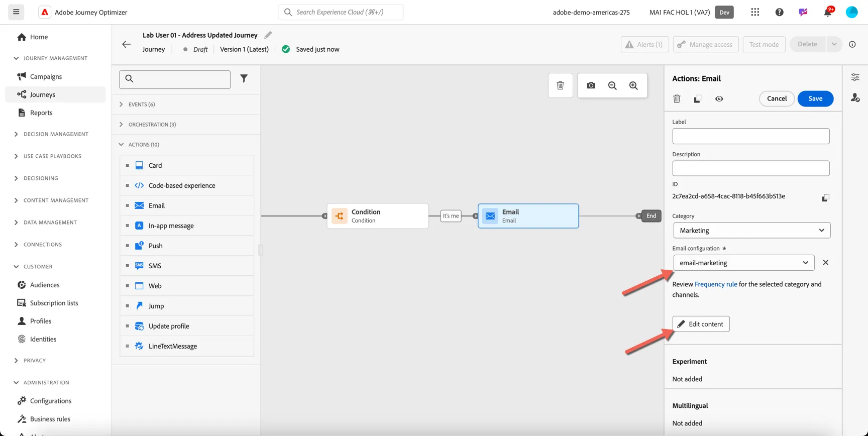Screen dimensions: 868x436
Task: Open Configurations under Administration
Action: [x=51, y=401]
